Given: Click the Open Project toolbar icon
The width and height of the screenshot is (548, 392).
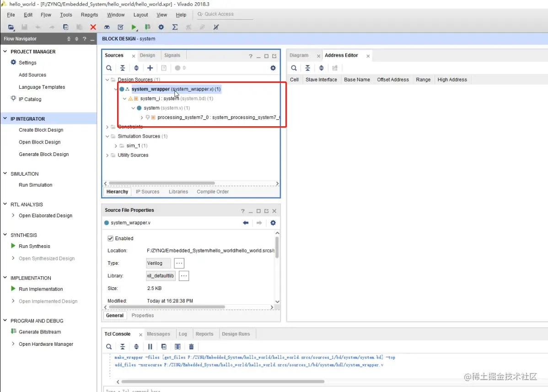Looking at the screenshot, I should pos(11,27).
